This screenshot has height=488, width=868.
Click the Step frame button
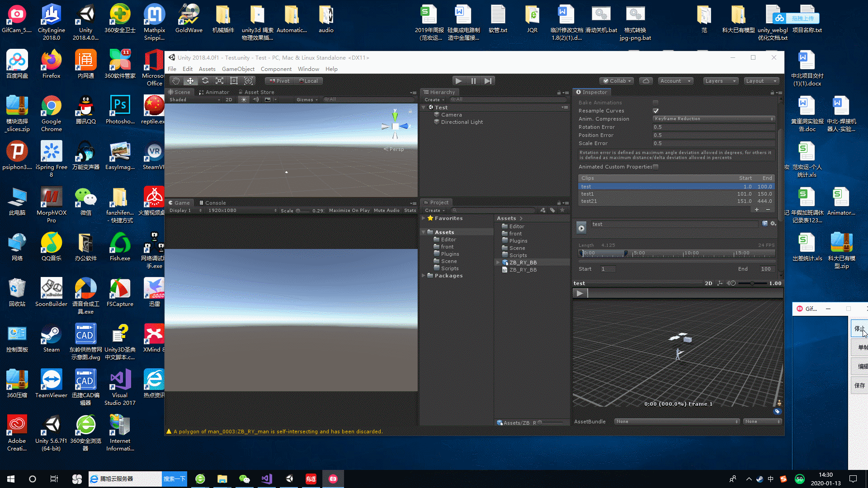click(488, 81)
